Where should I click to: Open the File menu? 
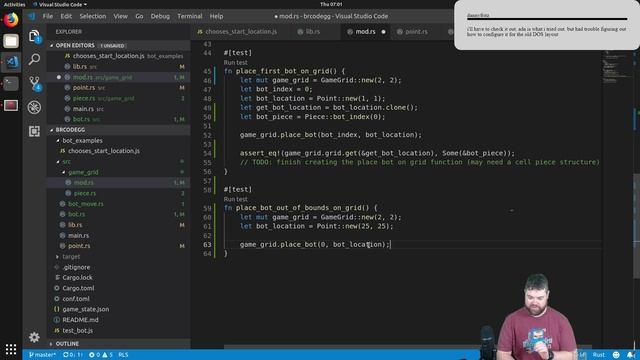pos(48,16)
